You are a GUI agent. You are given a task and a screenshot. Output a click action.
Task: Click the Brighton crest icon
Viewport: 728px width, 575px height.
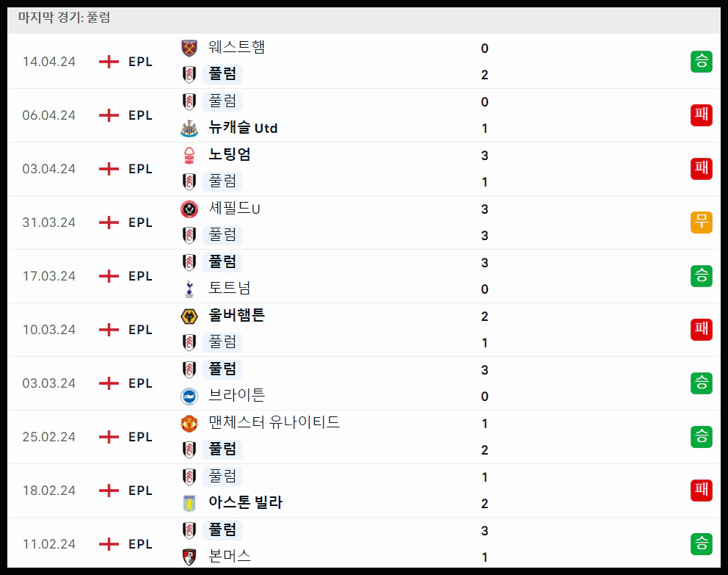[189, 396]
